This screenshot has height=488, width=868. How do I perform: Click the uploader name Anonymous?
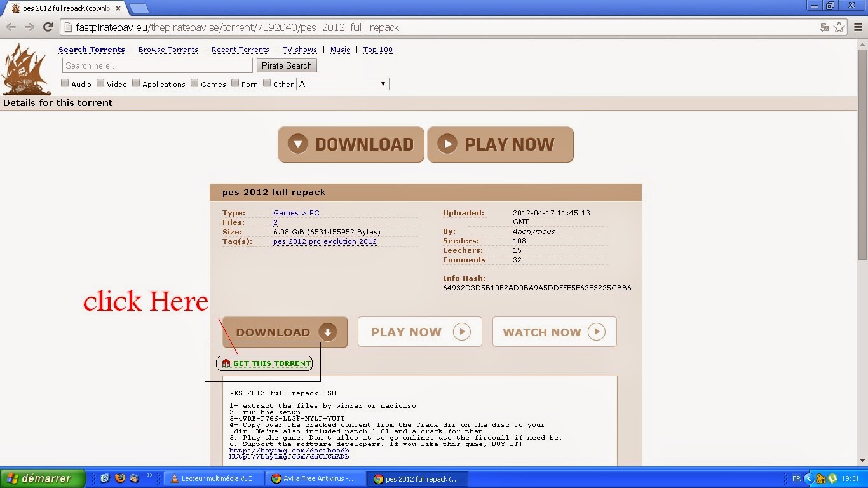click(x=534, y=232)
